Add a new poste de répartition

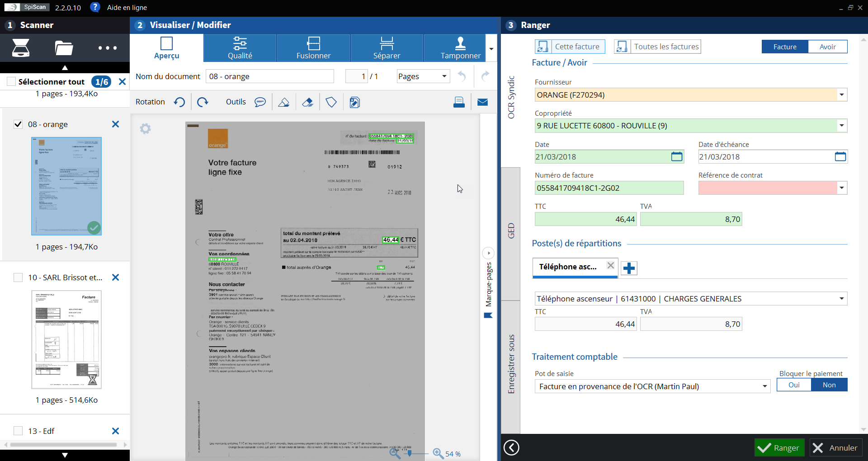click(629, 268)
